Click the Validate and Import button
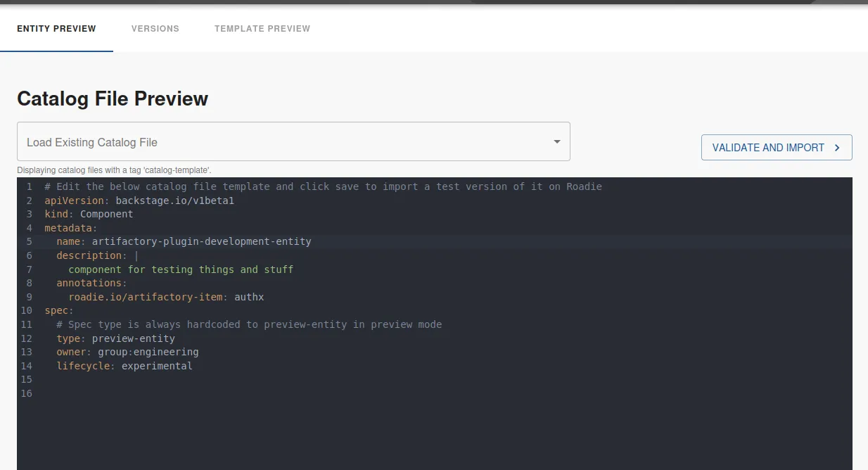The width and height of the screenshot is (868, 470). click(777, 148)
